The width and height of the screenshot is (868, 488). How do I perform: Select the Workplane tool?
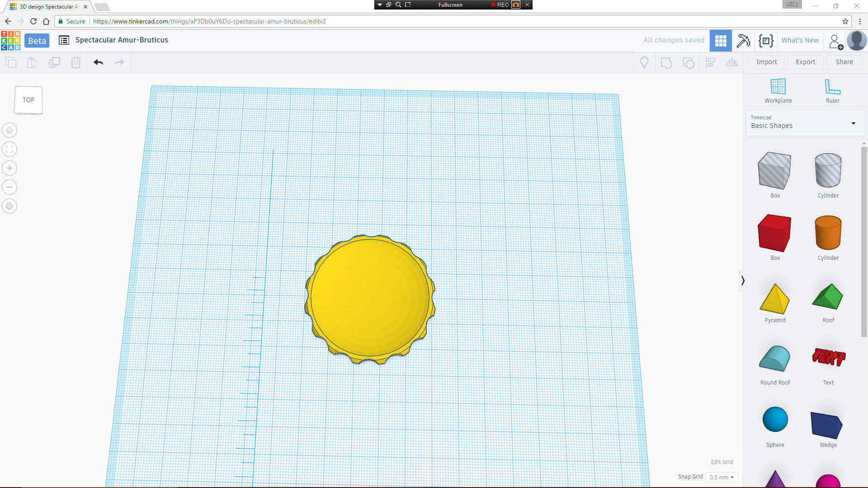pos(778,91)
